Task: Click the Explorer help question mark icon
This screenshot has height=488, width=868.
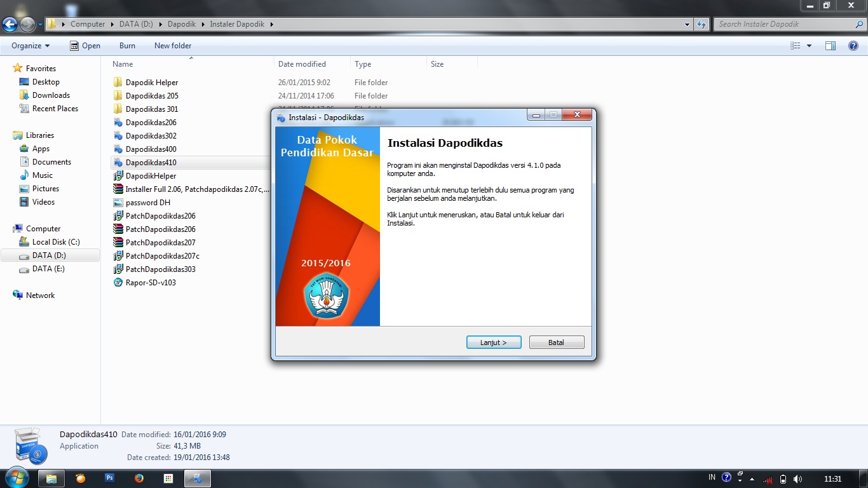Action: coord(853,46)
